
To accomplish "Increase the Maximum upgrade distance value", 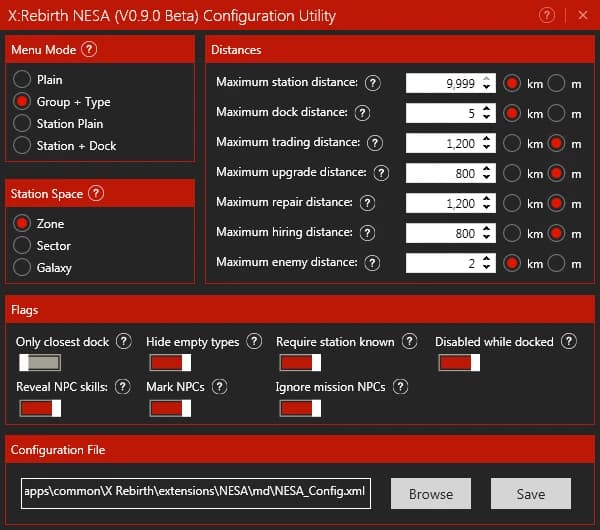I will (x=486, y=169).
